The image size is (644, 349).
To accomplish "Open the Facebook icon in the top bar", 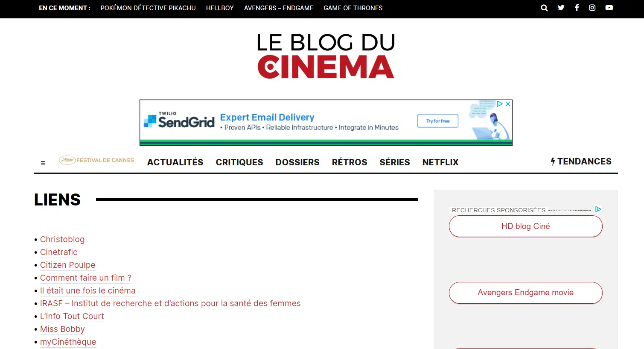I will click(577, 8).
